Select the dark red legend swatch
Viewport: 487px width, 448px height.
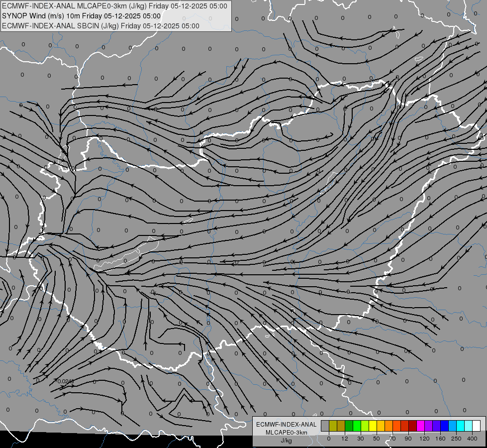click(x=413, y=426)
